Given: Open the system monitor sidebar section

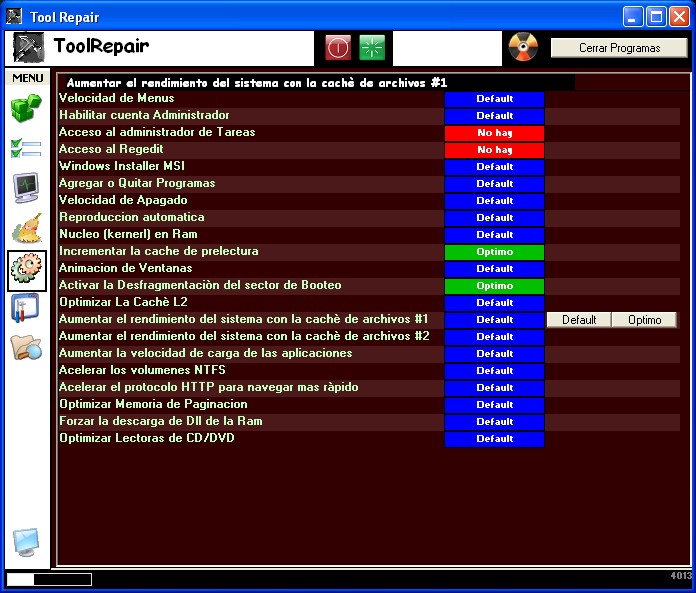Looking at the screenshot, I should [x=26, y=188].
